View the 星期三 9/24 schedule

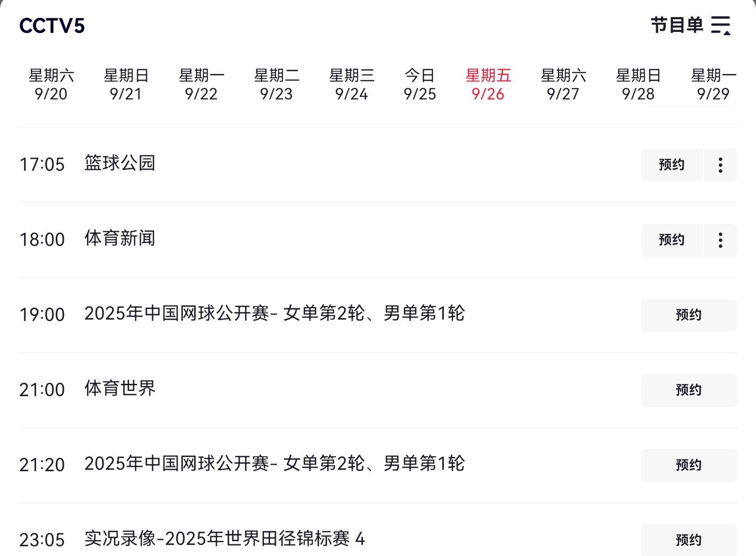click(352, 84)
